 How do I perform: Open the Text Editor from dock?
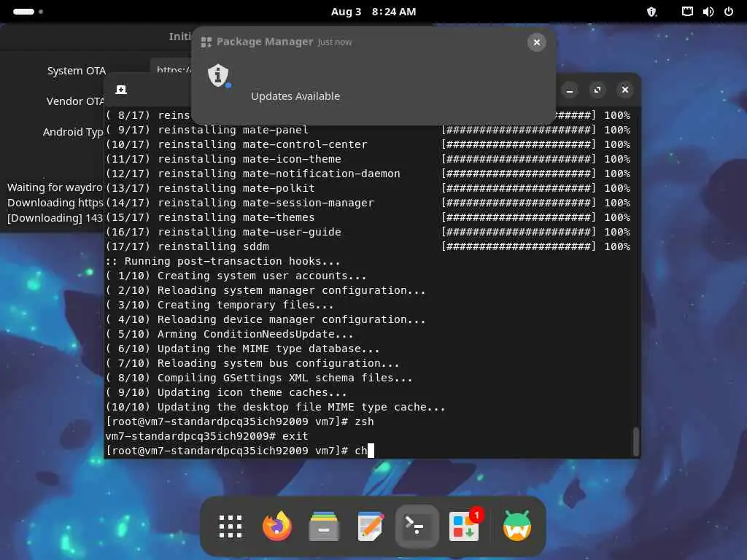371,526
